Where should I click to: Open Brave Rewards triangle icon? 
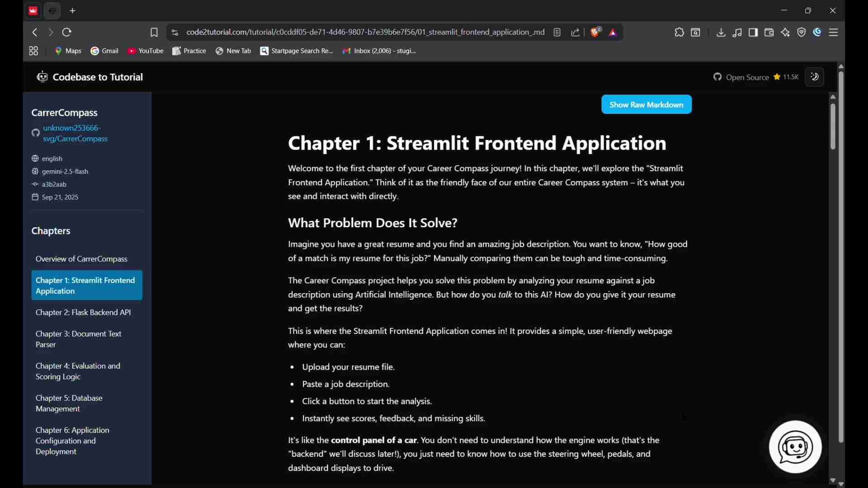point(614,33)
